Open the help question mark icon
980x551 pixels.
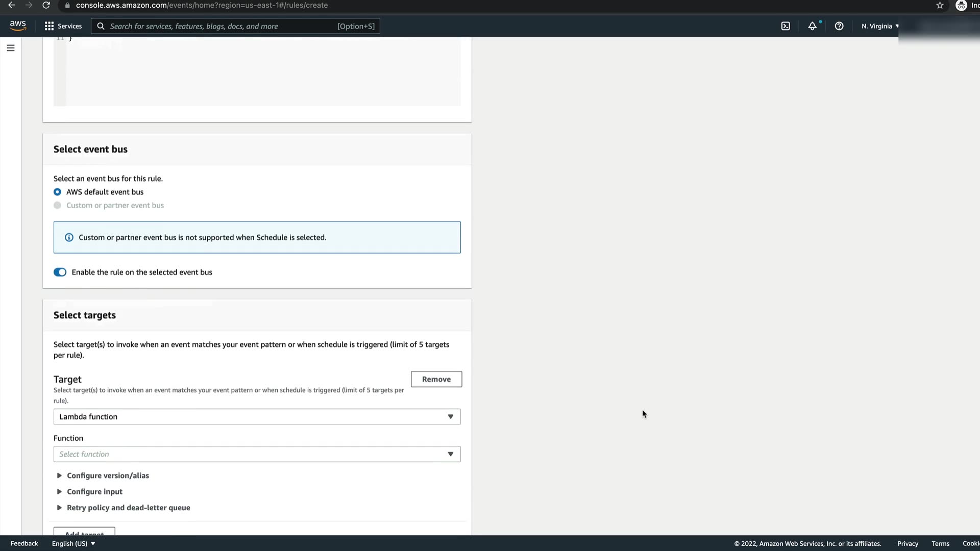[x=839, y=26]
